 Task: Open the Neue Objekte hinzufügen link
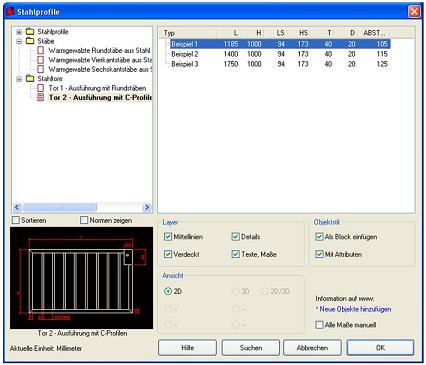pos(355,309)
